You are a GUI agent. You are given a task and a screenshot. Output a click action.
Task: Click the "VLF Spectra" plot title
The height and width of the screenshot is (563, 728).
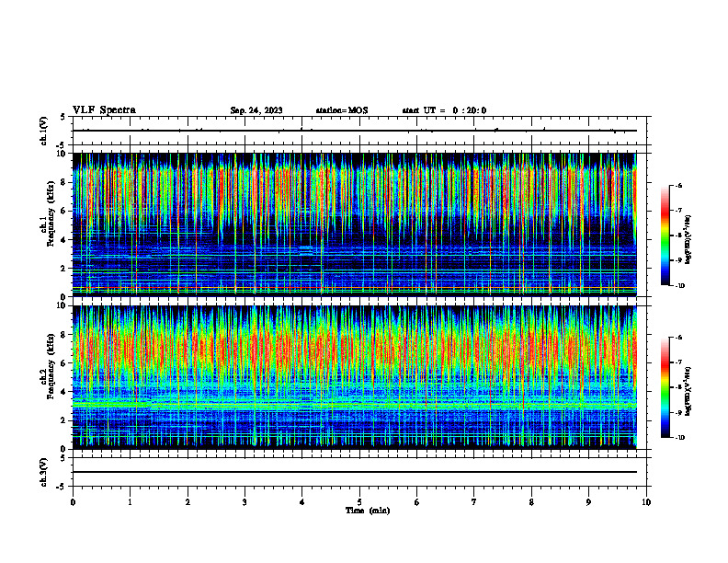click(x=104, y=110)
